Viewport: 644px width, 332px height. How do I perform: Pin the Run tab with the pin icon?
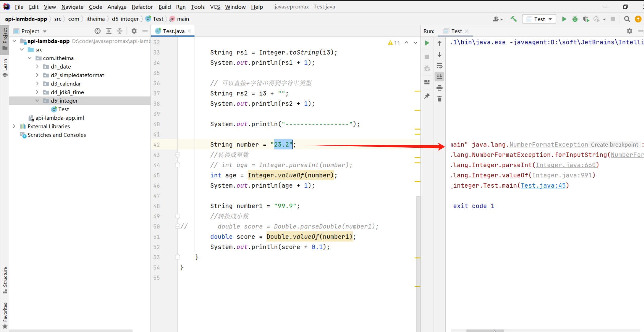pyautogui.click(x=427, y=96)
